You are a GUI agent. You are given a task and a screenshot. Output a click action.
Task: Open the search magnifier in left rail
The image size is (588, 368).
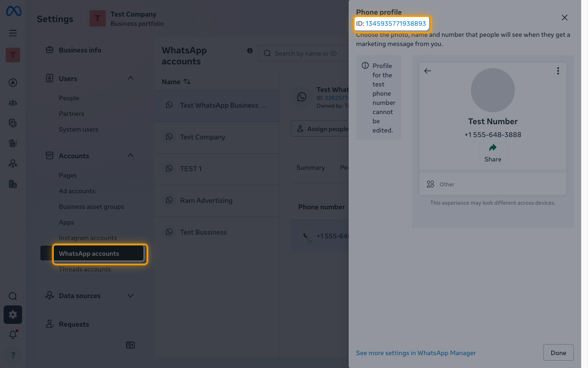[13, 296]
